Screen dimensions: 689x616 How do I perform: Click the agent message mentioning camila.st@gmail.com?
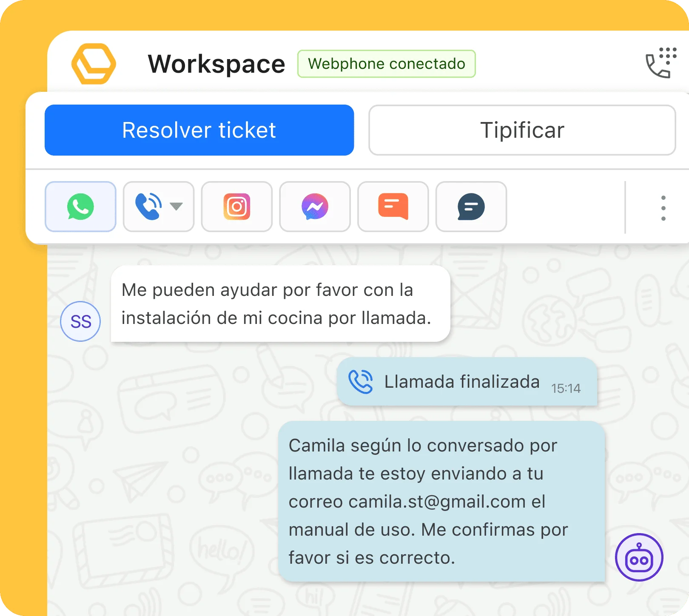(441, 501)
